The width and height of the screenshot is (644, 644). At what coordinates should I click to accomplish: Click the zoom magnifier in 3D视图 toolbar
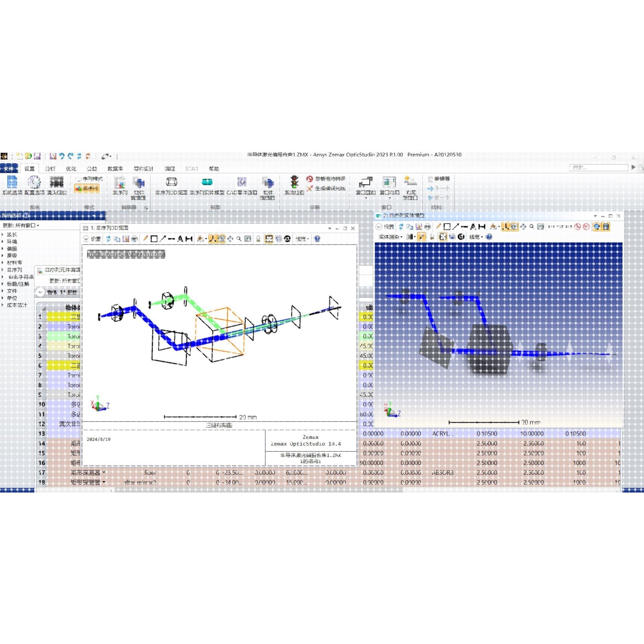tap(239, 239)
